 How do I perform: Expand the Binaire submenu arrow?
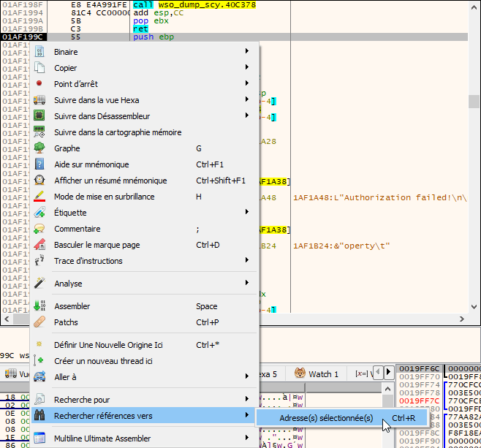247,52
